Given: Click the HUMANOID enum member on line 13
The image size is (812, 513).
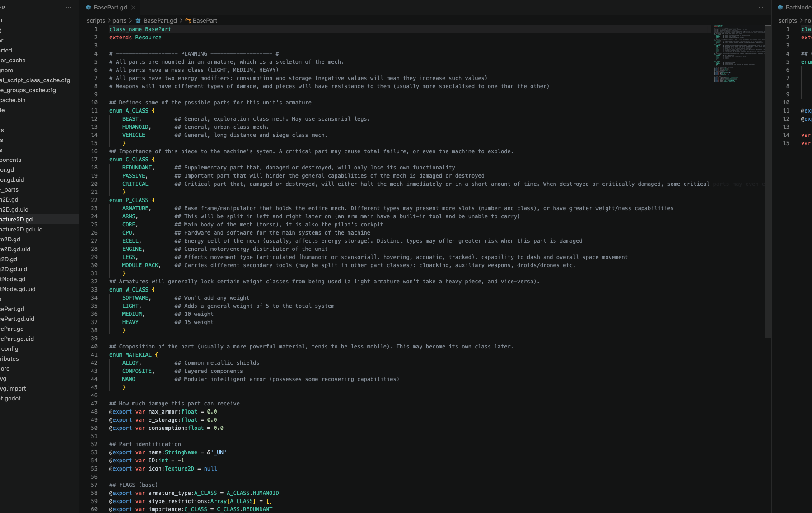Looking at the screenshot, I should pos(136,127).
